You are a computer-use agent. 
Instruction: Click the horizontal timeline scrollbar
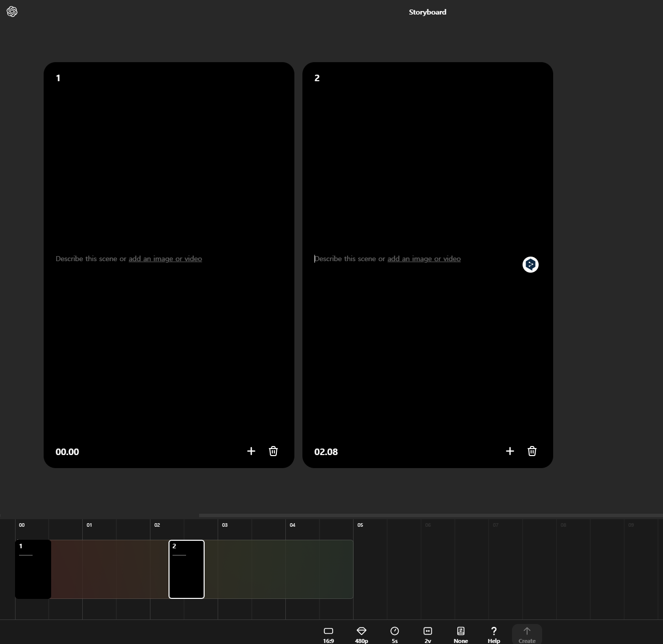431,515
